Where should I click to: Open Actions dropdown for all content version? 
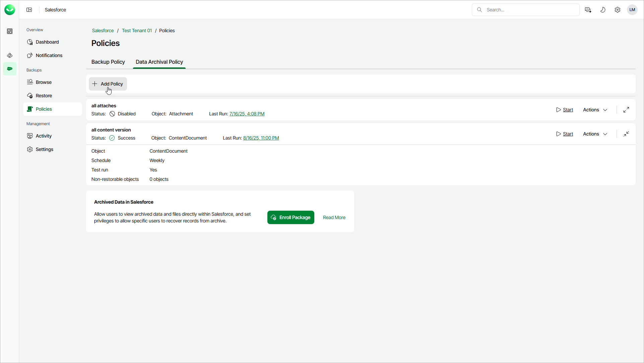(595, 134)
